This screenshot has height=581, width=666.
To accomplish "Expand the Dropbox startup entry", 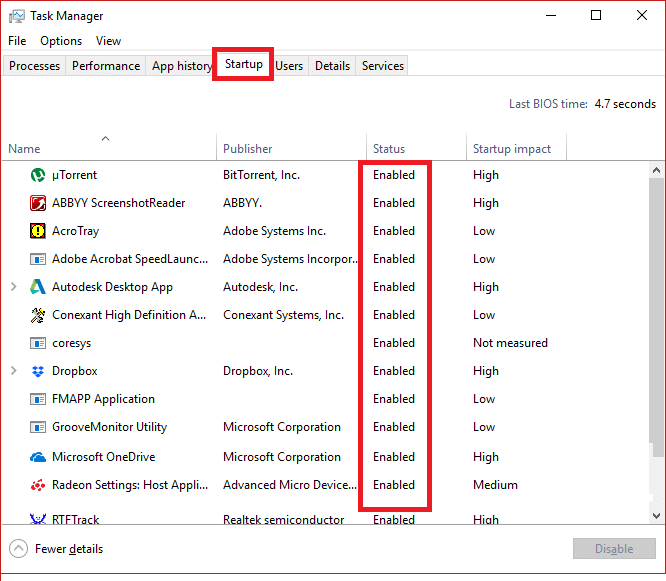I will tap(14, 371).
